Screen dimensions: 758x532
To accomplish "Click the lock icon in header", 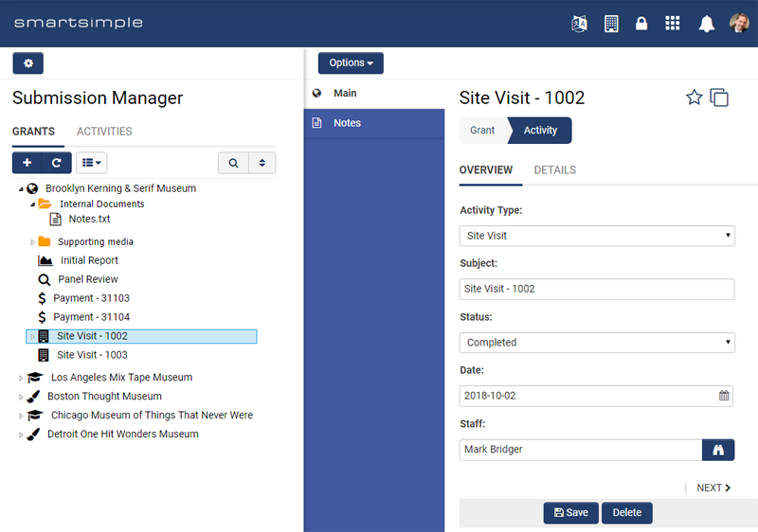I will click(x=641, y=23).
